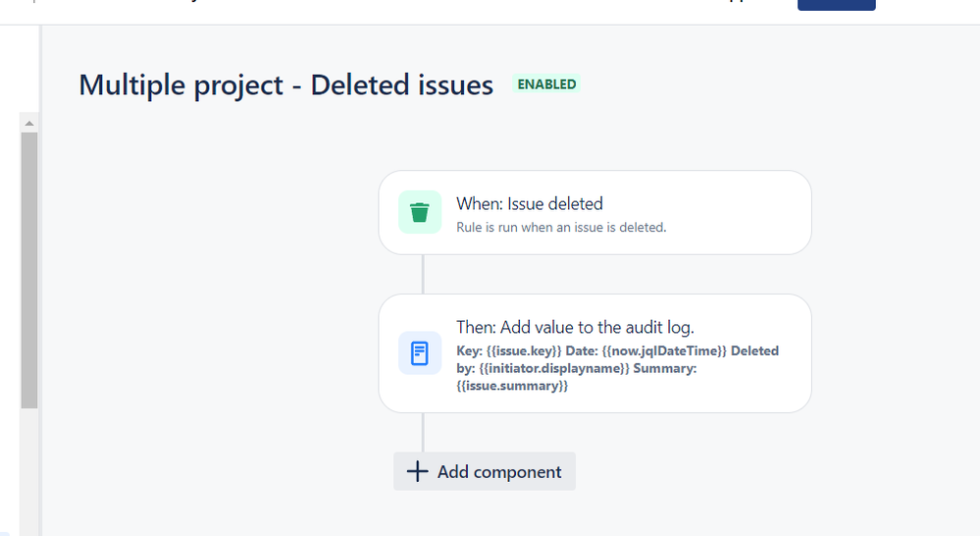Click the green trash can trigger icon
The height and width of the screenshot is (536, 980).
click(x=420, y=212)
